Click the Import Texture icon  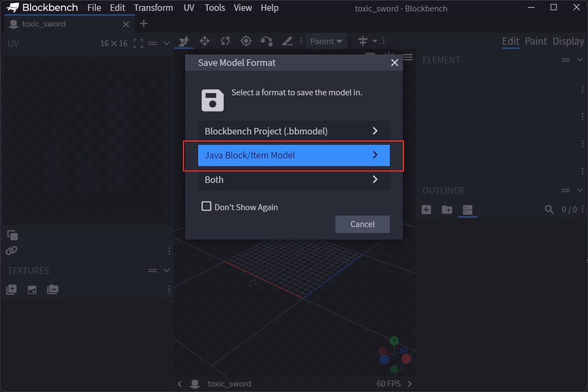(11, 290)
